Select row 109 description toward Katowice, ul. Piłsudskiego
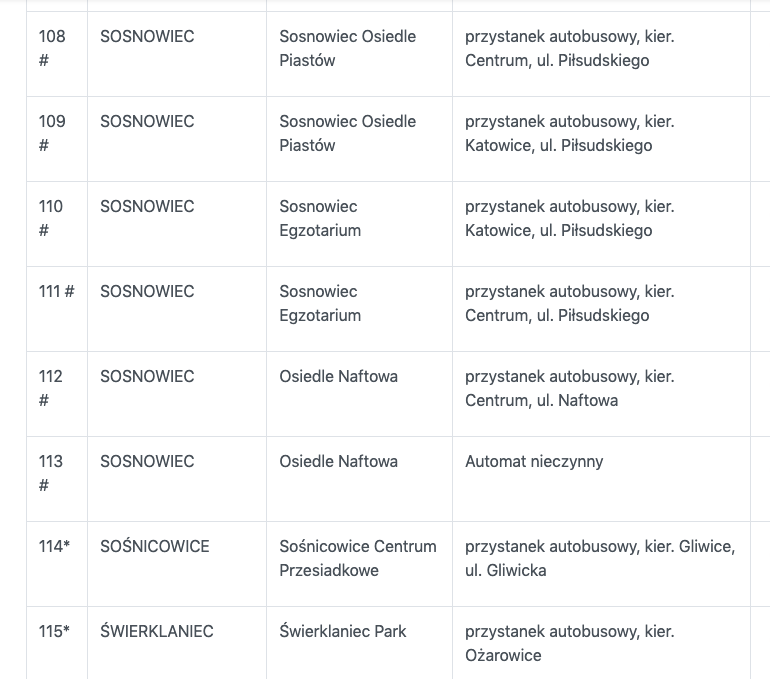This screenshot has width=770, height=679. pyautogui.click(x=569, y=133)
